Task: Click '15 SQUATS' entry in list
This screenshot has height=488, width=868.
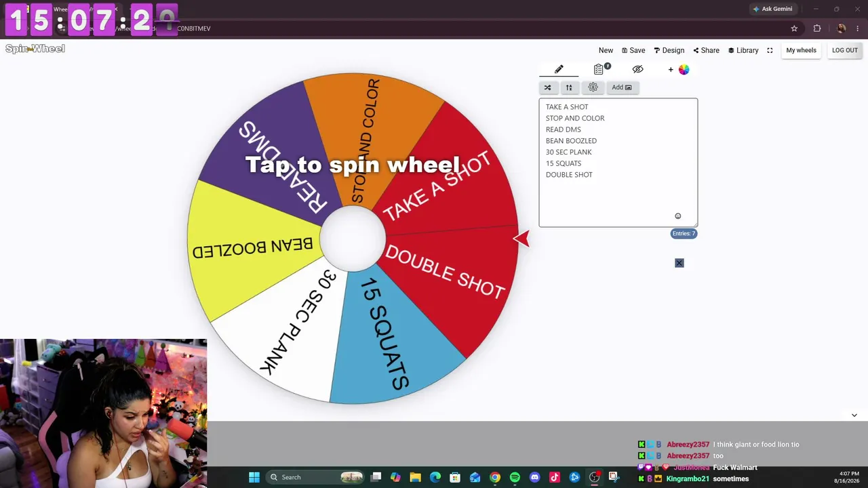Action: point(564,163)
